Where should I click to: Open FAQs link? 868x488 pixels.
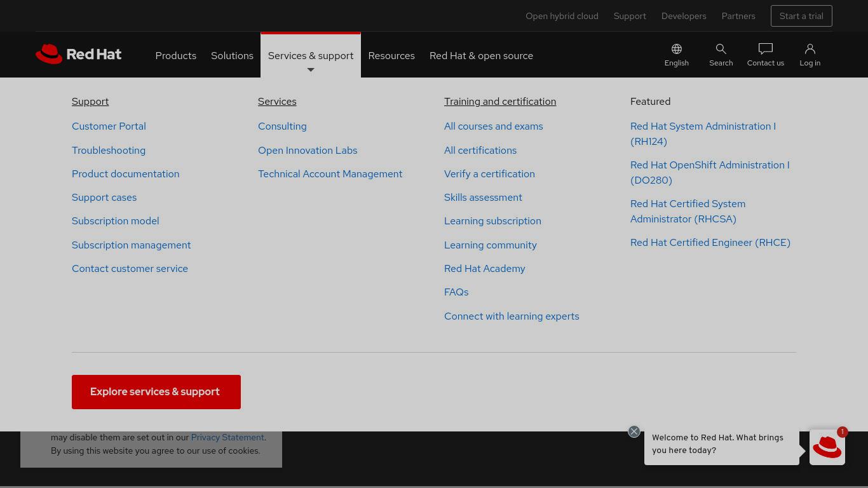(x=456, y=292)
